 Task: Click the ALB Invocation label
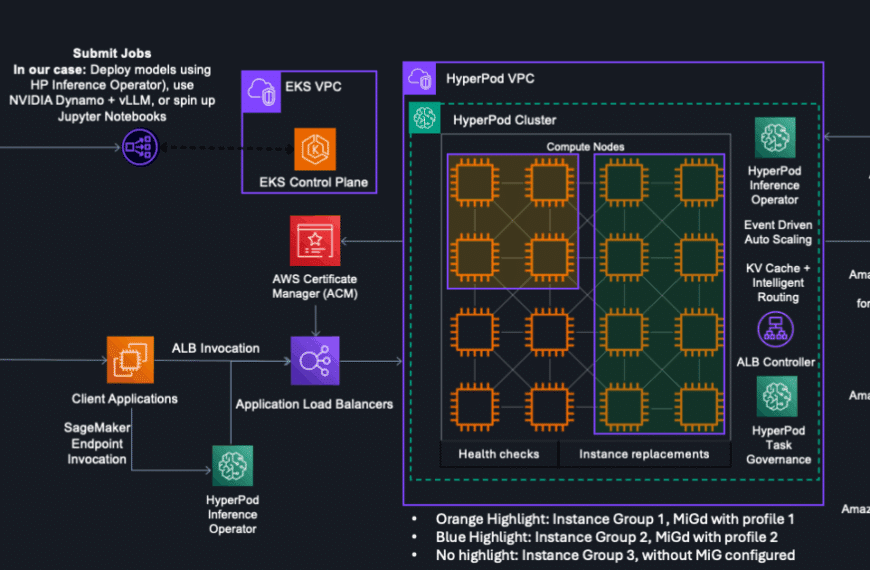pyautogui.click(x=215, y=348)
